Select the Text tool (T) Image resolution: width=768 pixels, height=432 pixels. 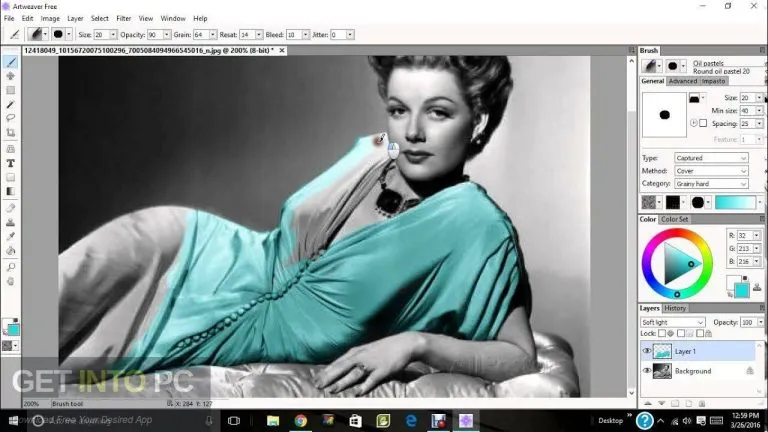coord(10,163)
